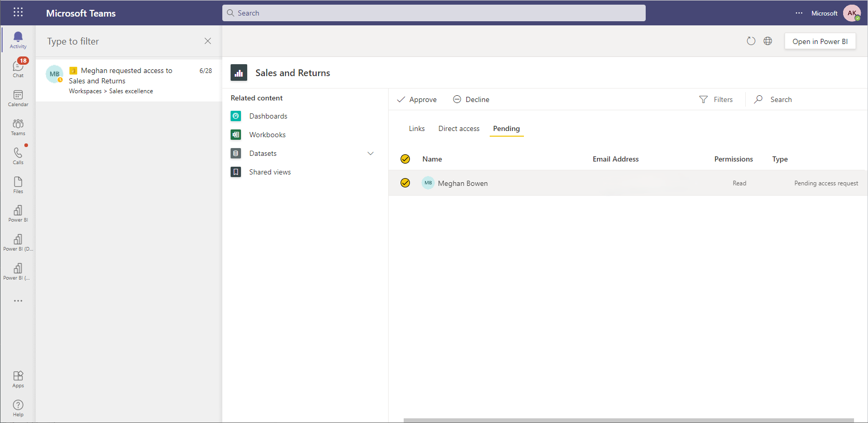Open the last Power BI (... sidebar app
The width and height of the screenshot is (868, 423).
(18, 271)
